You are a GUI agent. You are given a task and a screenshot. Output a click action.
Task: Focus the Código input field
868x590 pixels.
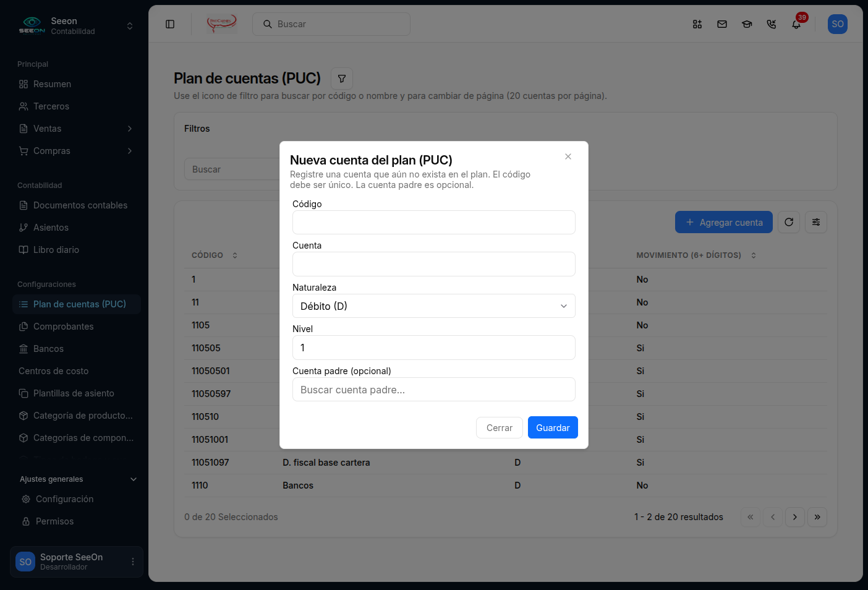[434, 223]
